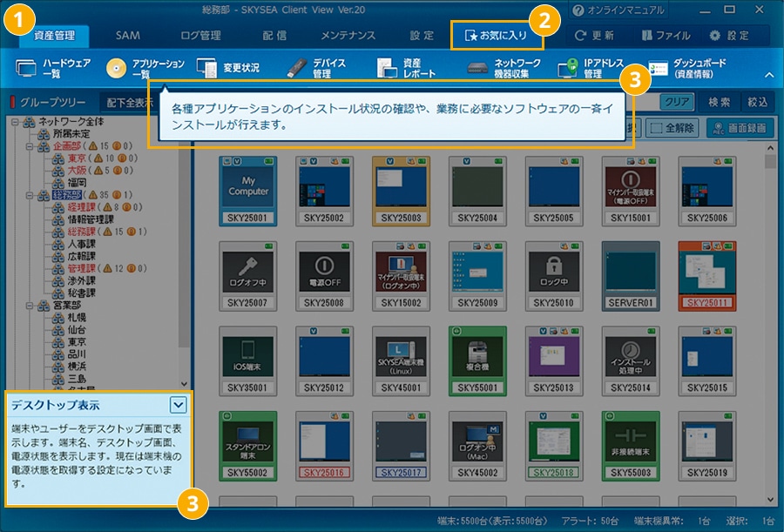The width and height of the screenshot is (784, 532).
Task: Select 大阪 under 企画部
Action: [77, 171]
